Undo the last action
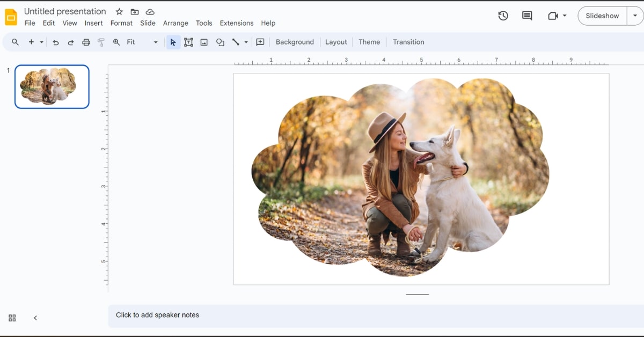 (x=55, y=42)
